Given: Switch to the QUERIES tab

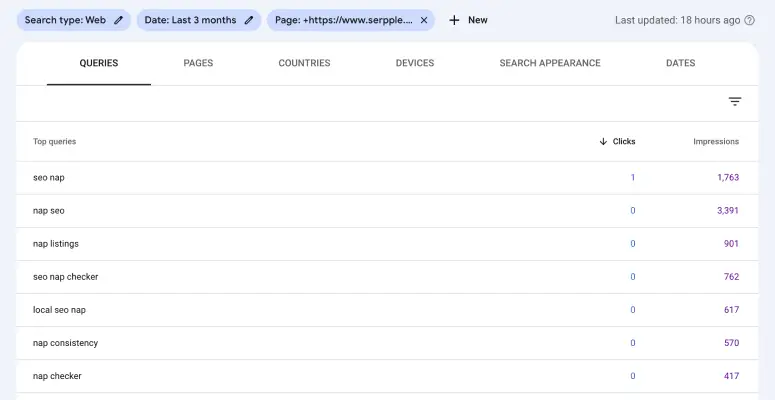Looking at the screenshot, I should pos(99,63).
